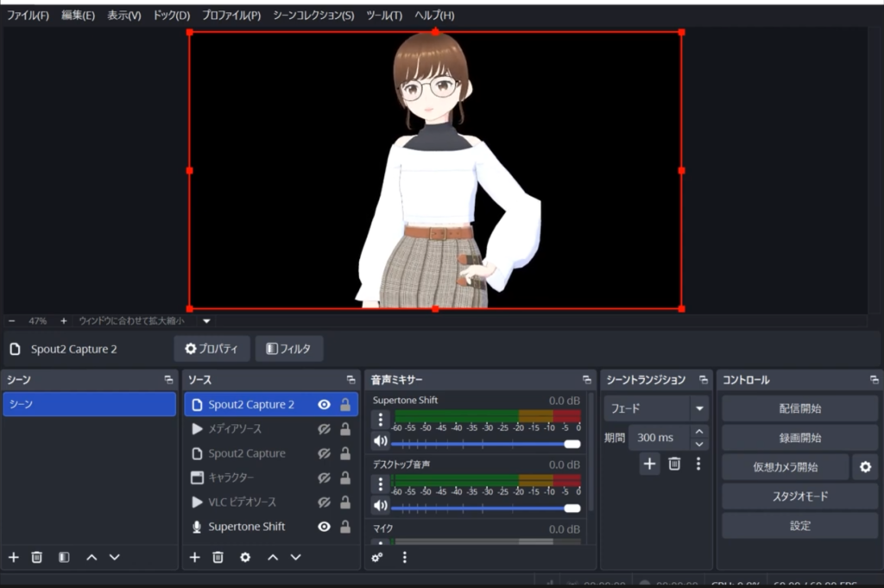884x588 pixels.
Task: Hide the Spout2 Capture 2 source
Action: [324, 404]
